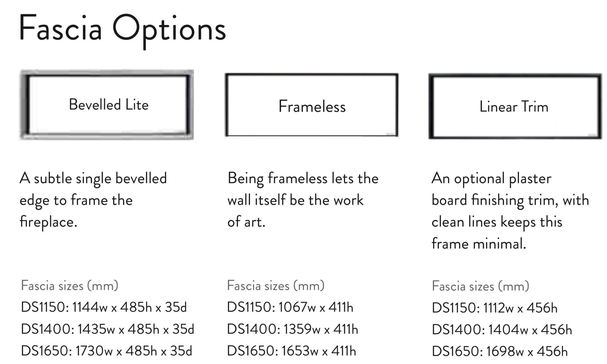Image resolution: width=607 pixels, height=364 pixels.
Task: Click DS1150 1067w x 411h size line
Action: tap(290, 307)
